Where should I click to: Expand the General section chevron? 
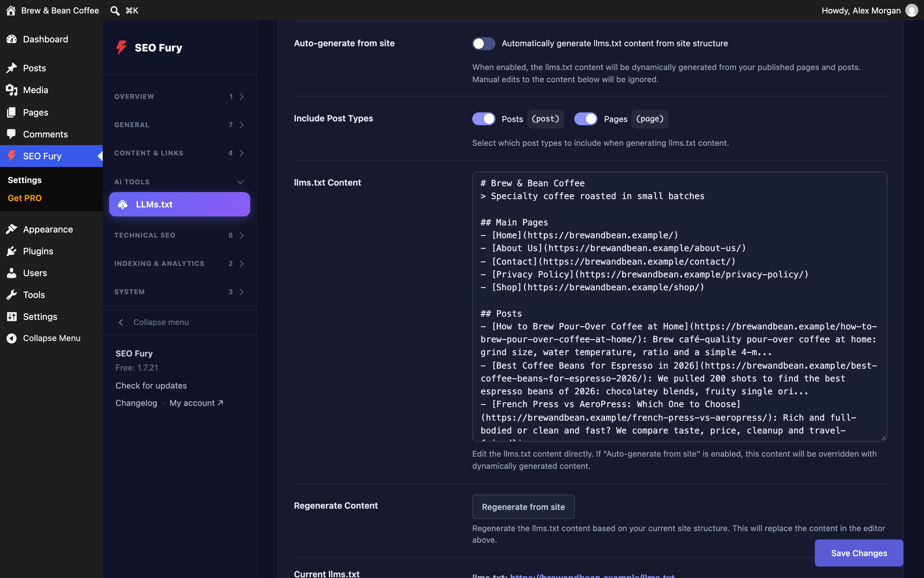click(x=241, y=125)
